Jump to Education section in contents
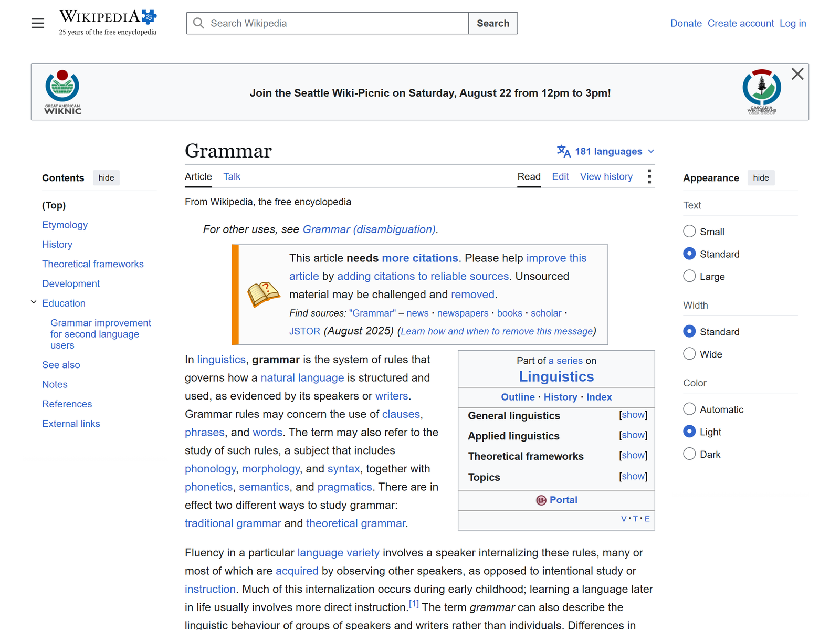Image resolution: width=840 pixels, height=630 pixels. pyautogui.click(x=64, y=303)
